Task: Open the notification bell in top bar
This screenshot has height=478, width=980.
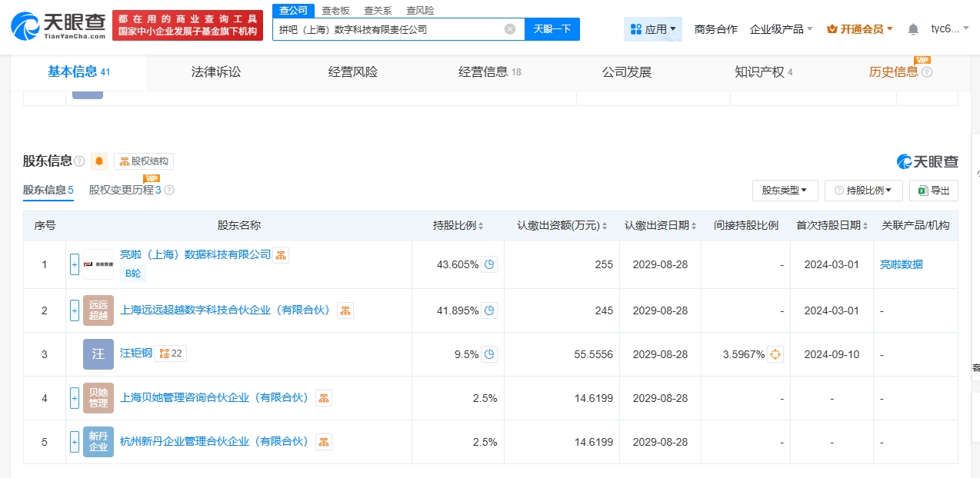Action: pyautogui.click(x=913, y=29)
